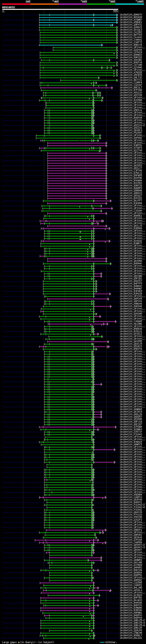
Task: Click hit label UniRef100_B3S5D8
Action: 131,100
